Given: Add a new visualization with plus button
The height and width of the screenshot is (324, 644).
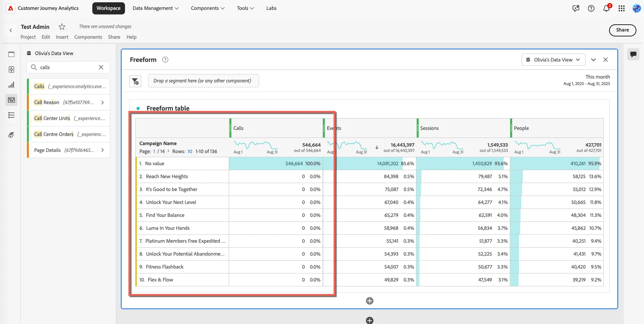Looking at the screenshot, I should click(x=370, y=301).
